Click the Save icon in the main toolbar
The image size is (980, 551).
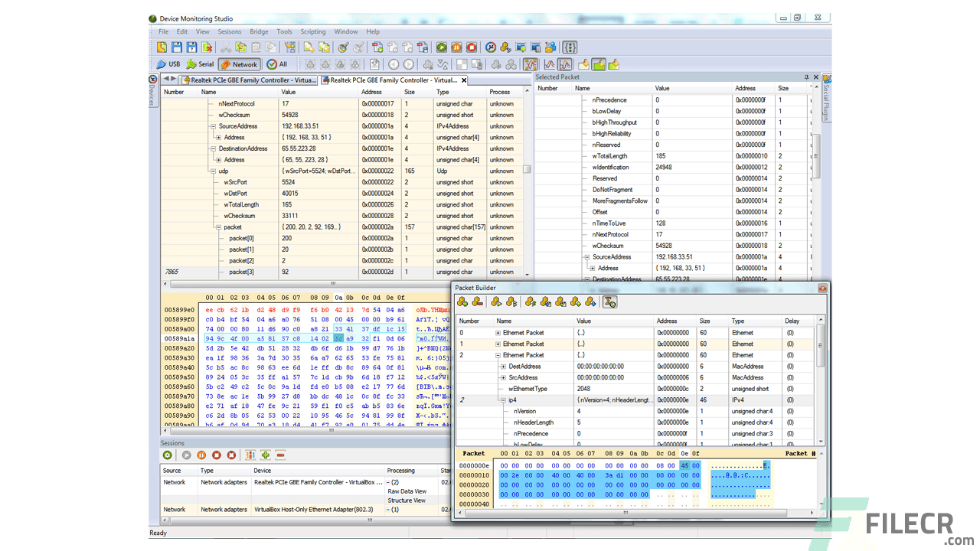(x=177, y=47)
